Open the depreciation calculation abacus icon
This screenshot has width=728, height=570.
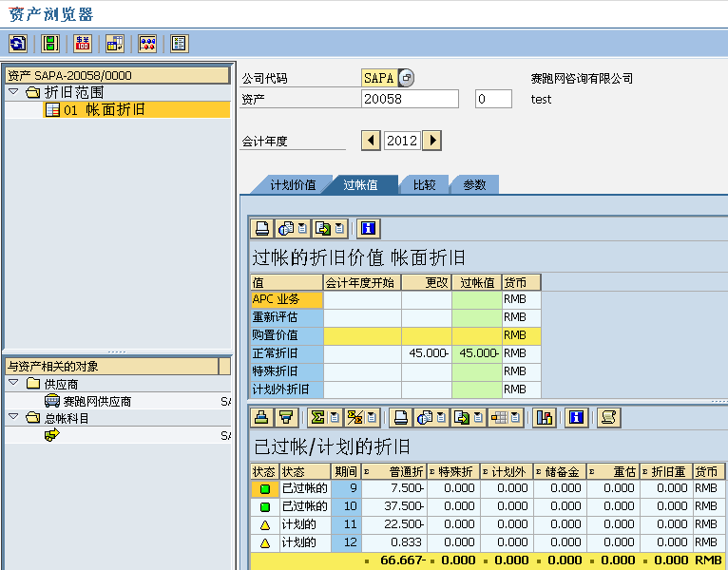click(x=147, y=44)
